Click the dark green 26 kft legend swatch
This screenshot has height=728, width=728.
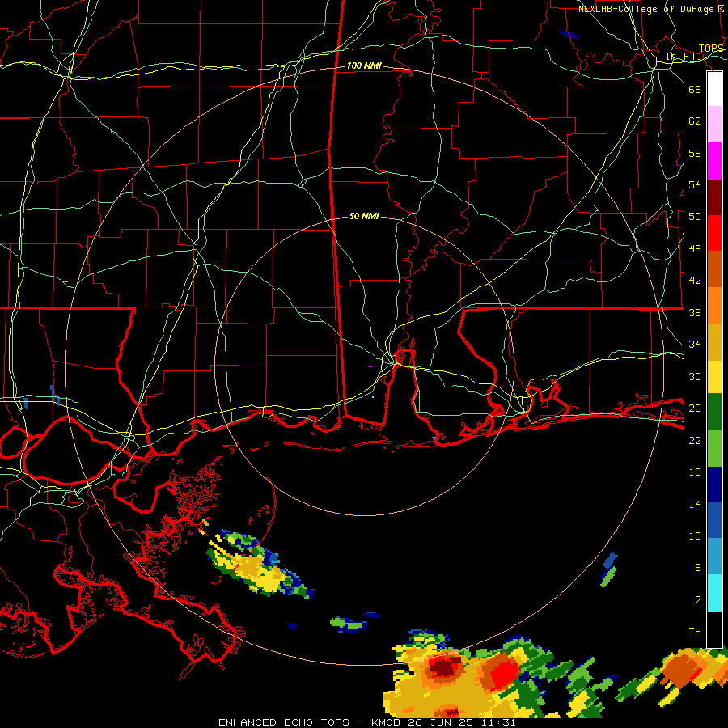coord(714,412)
